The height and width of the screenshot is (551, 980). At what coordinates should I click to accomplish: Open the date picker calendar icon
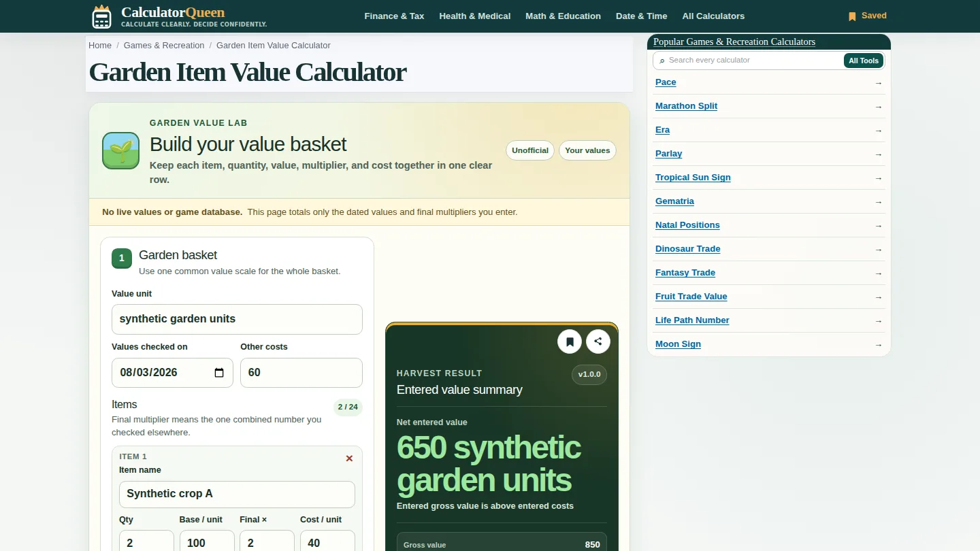(x=219, y=373)
